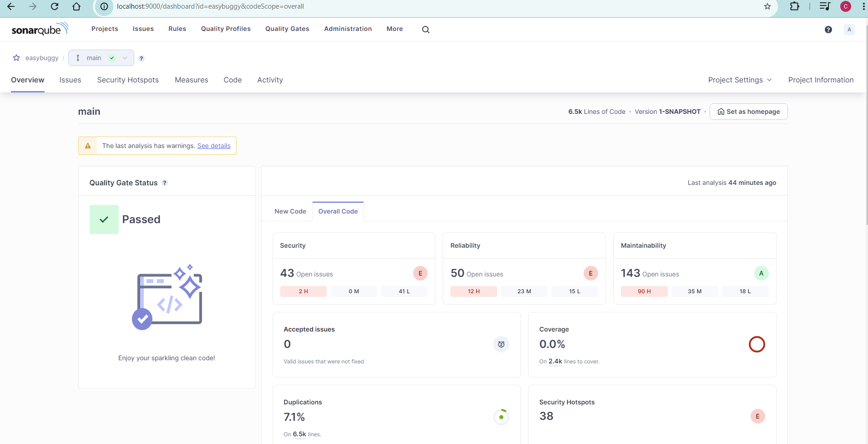Image resolution: width=868 pixels, height=444 pixels.
Task: Open Quality Profiles in the top navigation
Action: 226,29
